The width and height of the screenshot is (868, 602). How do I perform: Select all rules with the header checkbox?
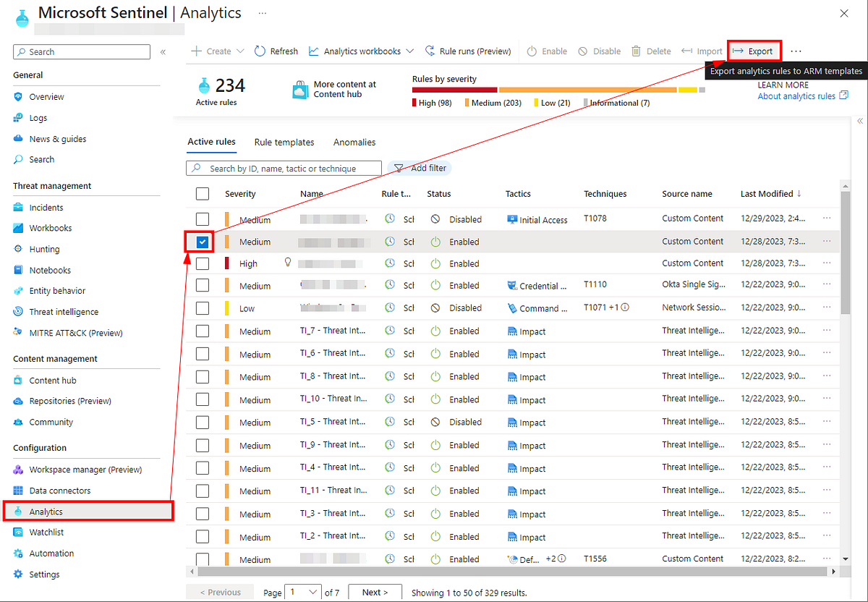point(203,193)
